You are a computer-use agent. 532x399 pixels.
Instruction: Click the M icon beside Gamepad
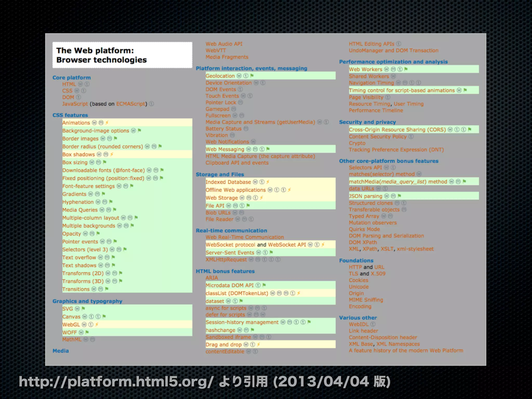click(x=234, y=109)
